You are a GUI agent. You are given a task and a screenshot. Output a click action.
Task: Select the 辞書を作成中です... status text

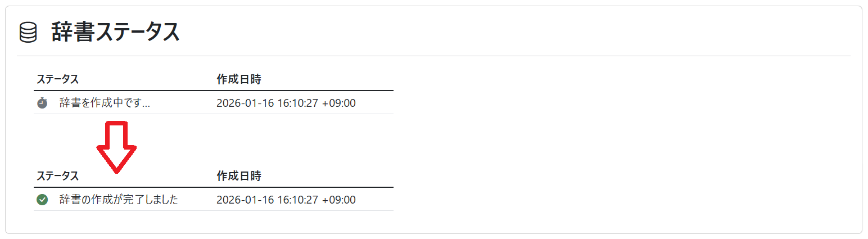pos(105,103)
